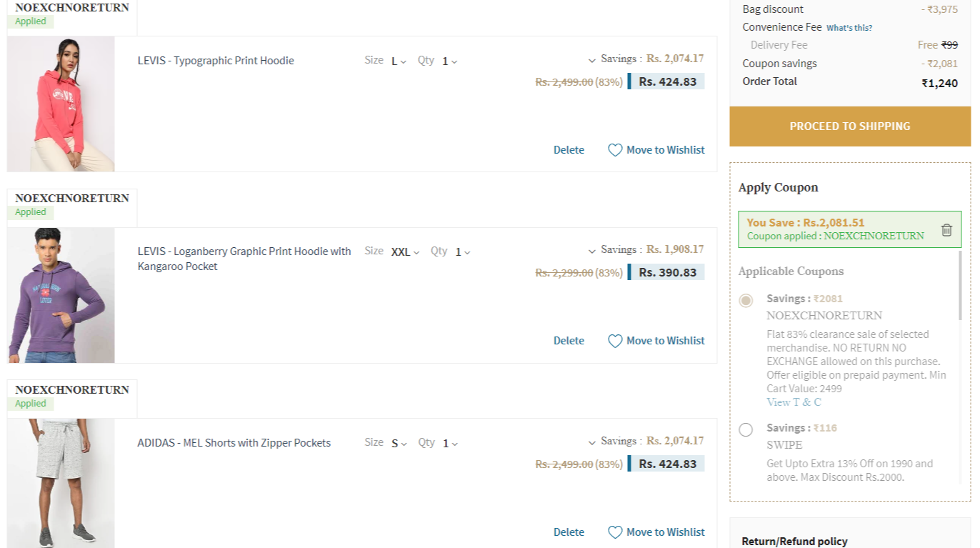Image resolution: width=980 pixels, height=548 pixels.
Task: Open quantity dropdown for Typographic Print Hoodie
Action: coord(449,61)
